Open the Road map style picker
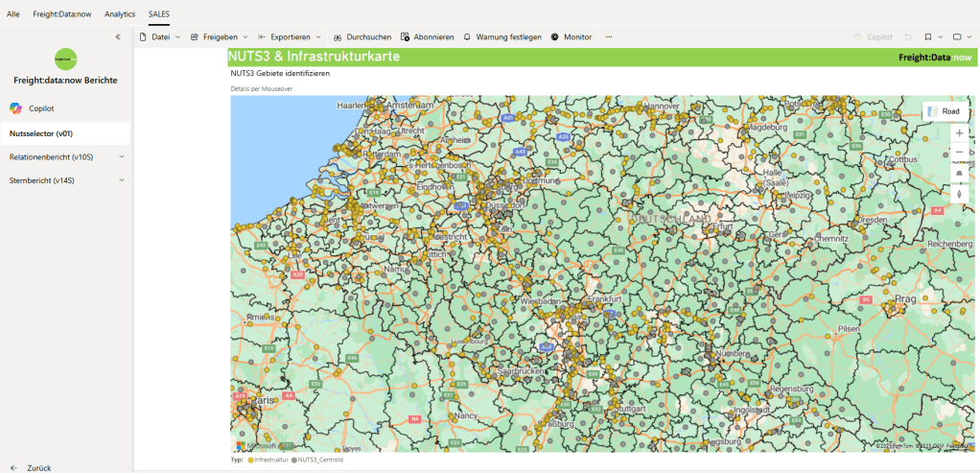This screenshot has width=980, height=473. (944, 111)
